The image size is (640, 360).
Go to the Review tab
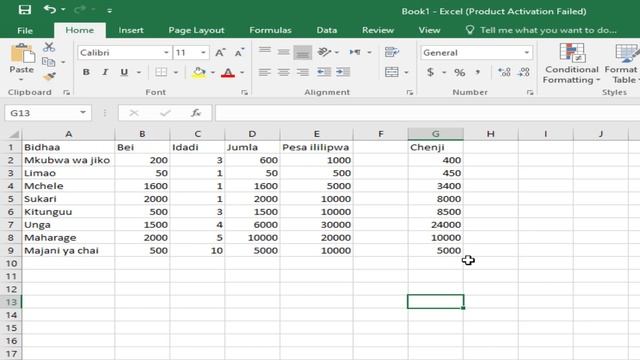click(x=378, y=30)
